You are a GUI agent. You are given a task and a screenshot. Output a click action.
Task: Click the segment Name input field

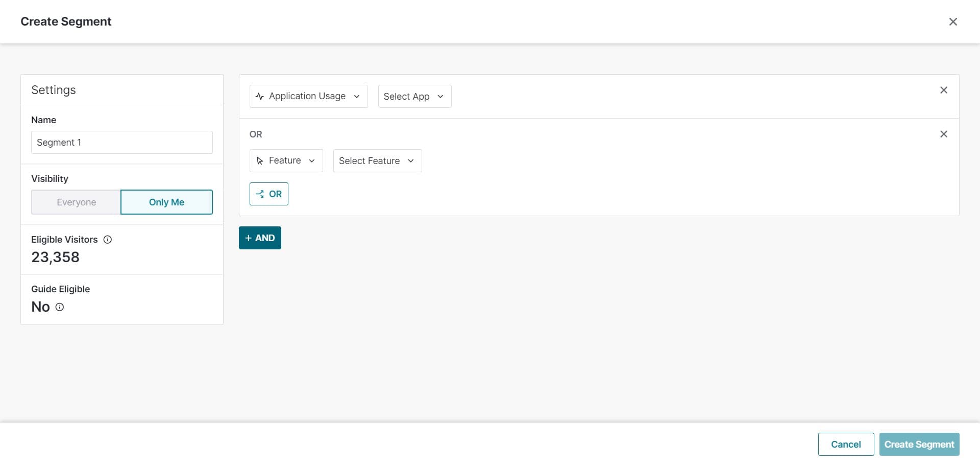pos(121,143)
